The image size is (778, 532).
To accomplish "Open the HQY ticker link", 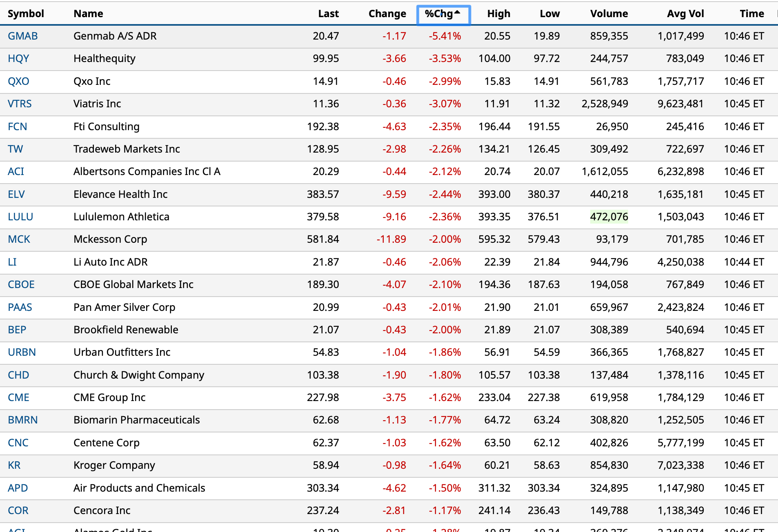I will (x=18, y=59).
